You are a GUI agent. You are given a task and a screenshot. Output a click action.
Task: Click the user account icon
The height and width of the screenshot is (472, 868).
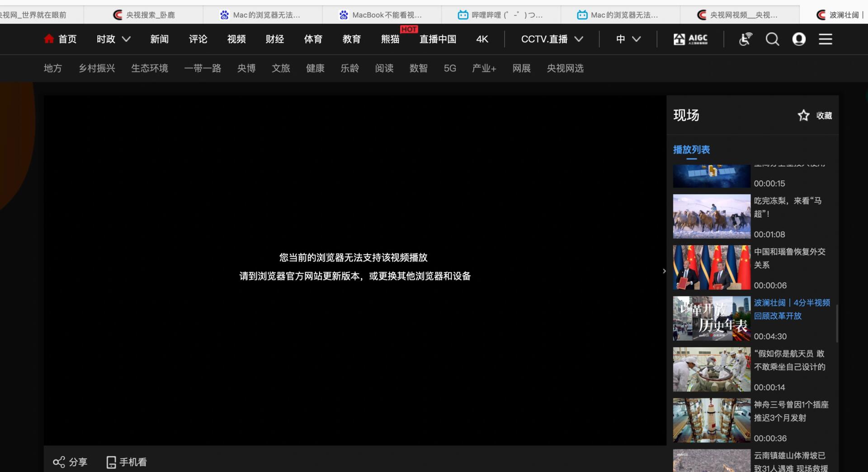point(799,39)
